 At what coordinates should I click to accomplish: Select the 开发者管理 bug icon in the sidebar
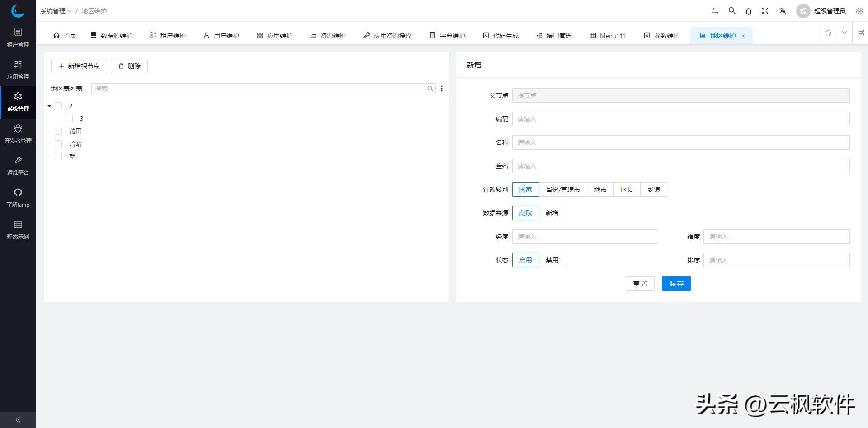(x=18, y=128)
